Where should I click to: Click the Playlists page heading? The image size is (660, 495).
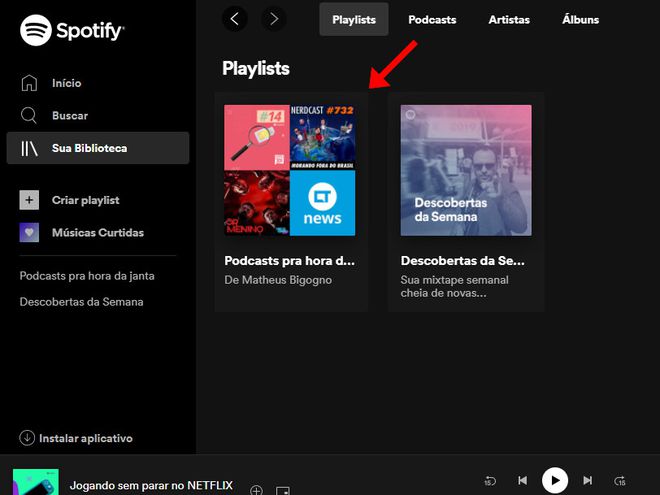(256, 68)
